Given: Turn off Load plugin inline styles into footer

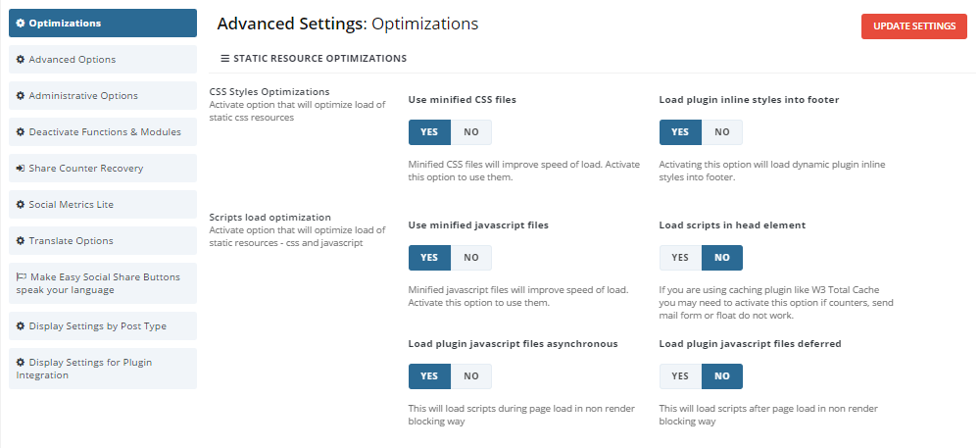Looking at the screenshot, I should [x=722, y=132].
